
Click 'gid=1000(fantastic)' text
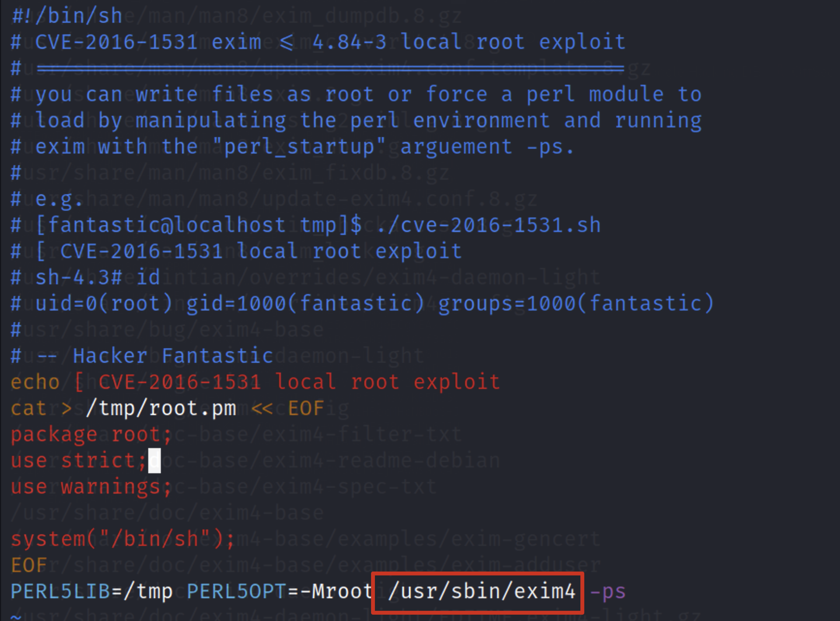pyautogui.click(x=305, y=304)
